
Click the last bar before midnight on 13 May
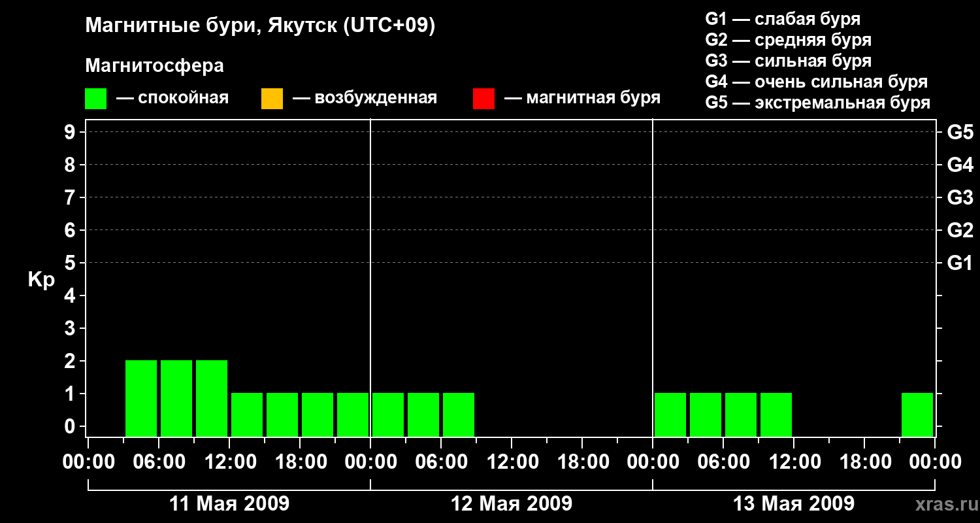click(917, 414)
